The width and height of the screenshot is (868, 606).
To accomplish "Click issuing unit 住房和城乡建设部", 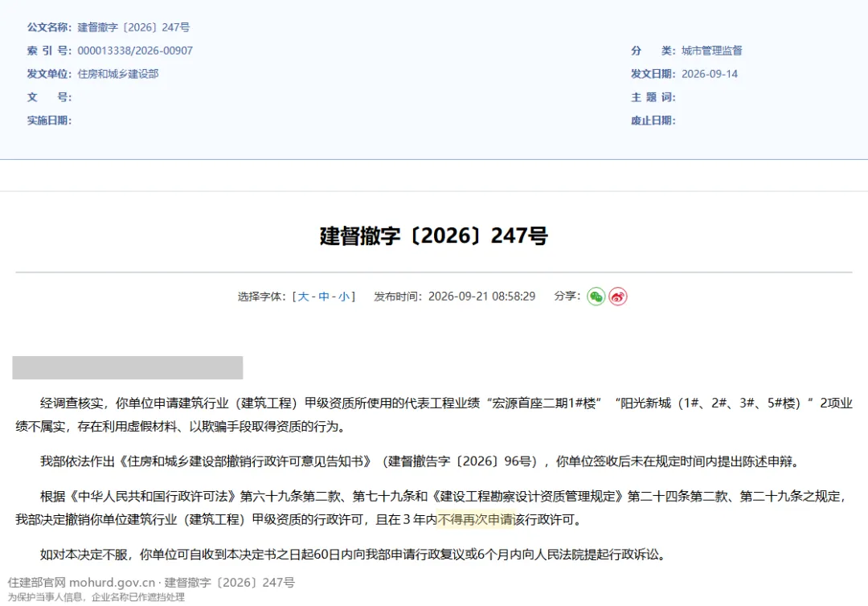I will click(x=118, y=74).
